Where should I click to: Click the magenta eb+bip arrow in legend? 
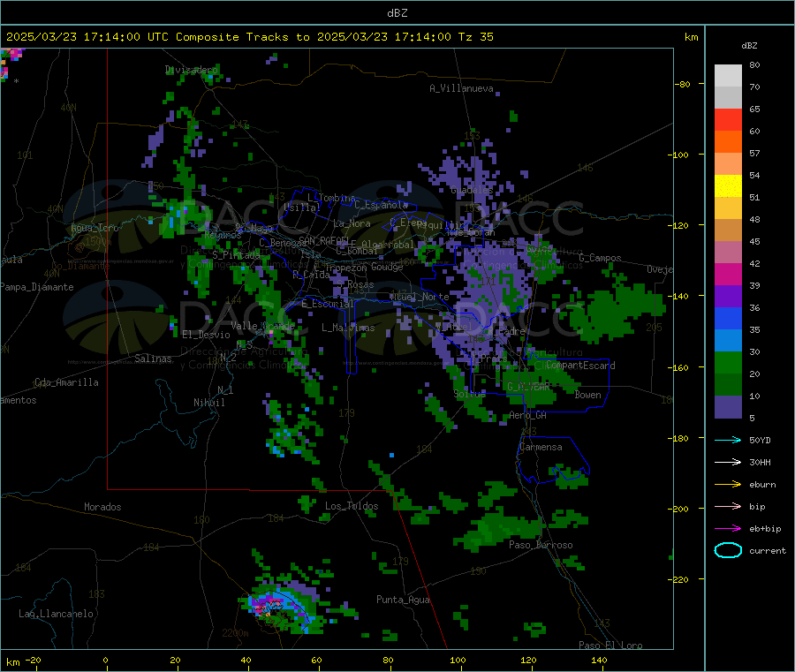(x=728, y=529)
